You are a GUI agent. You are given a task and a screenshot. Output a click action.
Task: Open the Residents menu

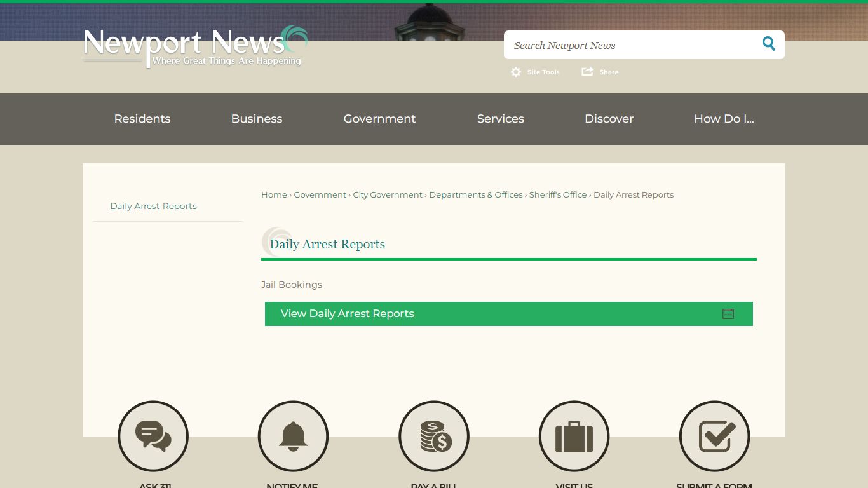(x=142, y=119)
